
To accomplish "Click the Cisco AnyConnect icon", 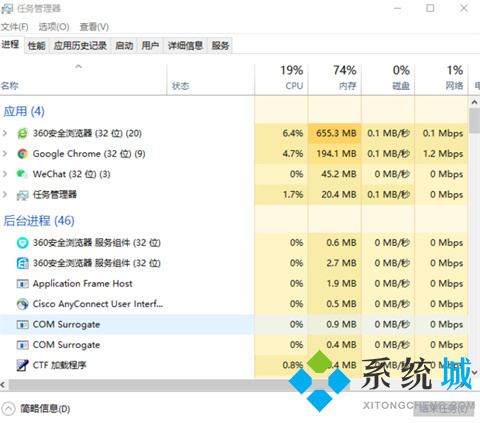I will coord(22,304).
